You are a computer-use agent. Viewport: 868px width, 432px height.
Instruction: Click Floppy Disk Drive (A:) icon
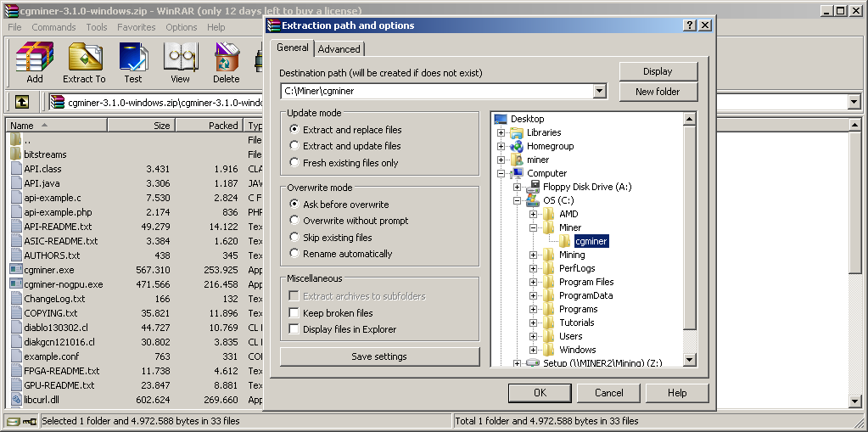click(x=533, y=187)
